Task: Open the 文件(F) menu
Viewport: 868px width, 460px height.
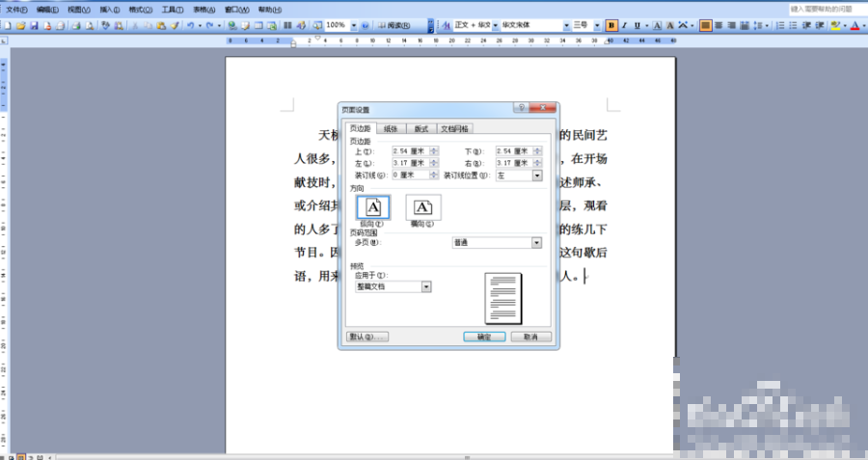Action: pyautogui.click(x=16, y=10)
